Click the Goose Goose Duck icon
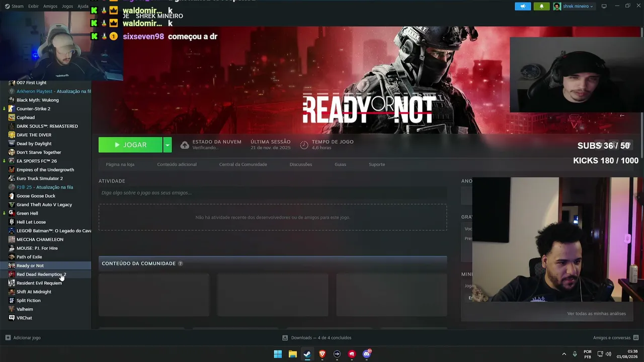The height and width of the screenshot is (362, 644). [12, 196]
